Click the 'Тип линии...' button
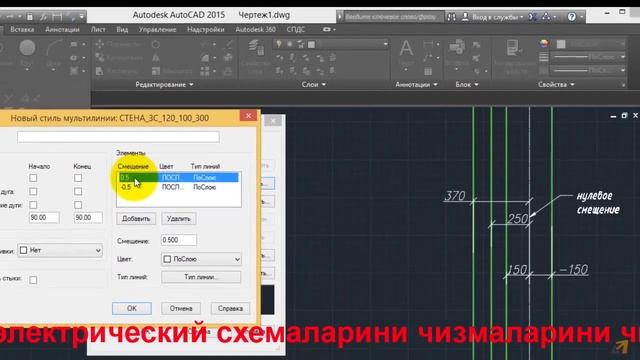This screenshot has width=640, height=360. [x=201, y=277]
